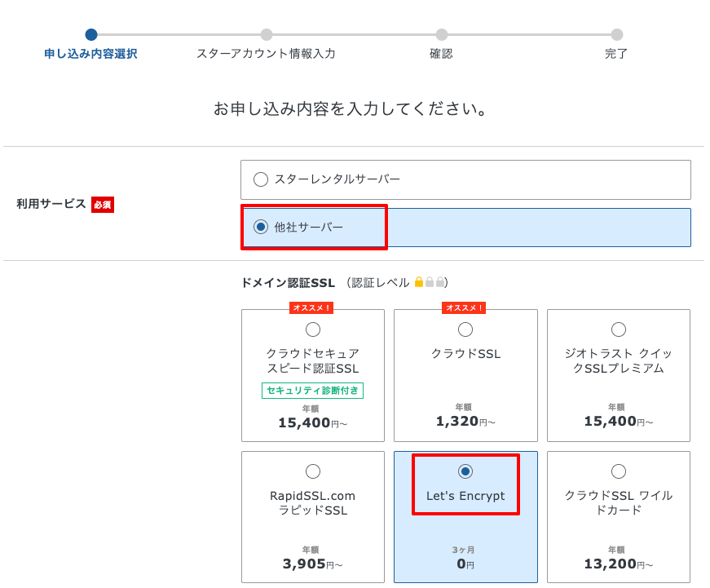This screenshot has width=710, height=588.
Task: Click the オススメ badge above クラウドSSL
Action: pyautogui.click(x=465, y=307)
